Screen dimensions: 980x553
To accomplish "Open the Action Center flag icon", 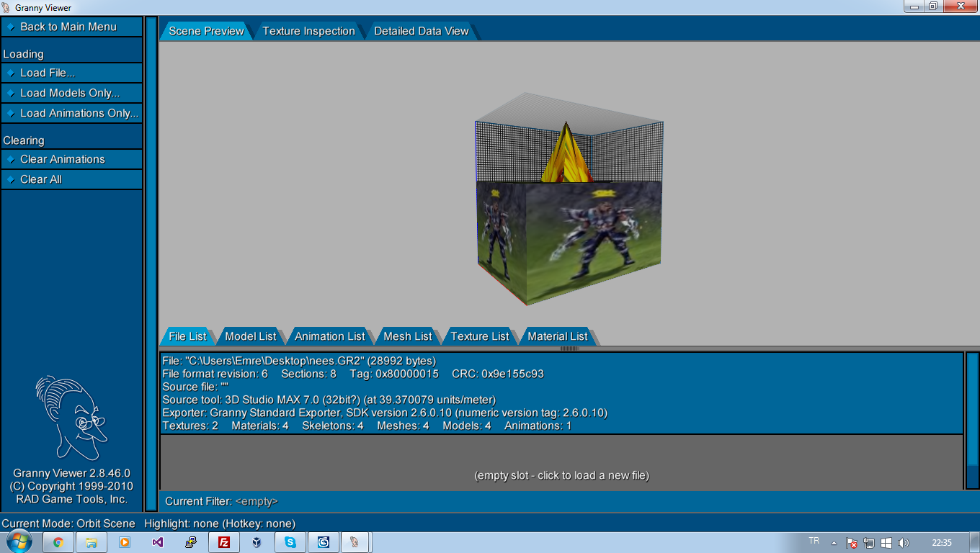I will click(852, 543).
